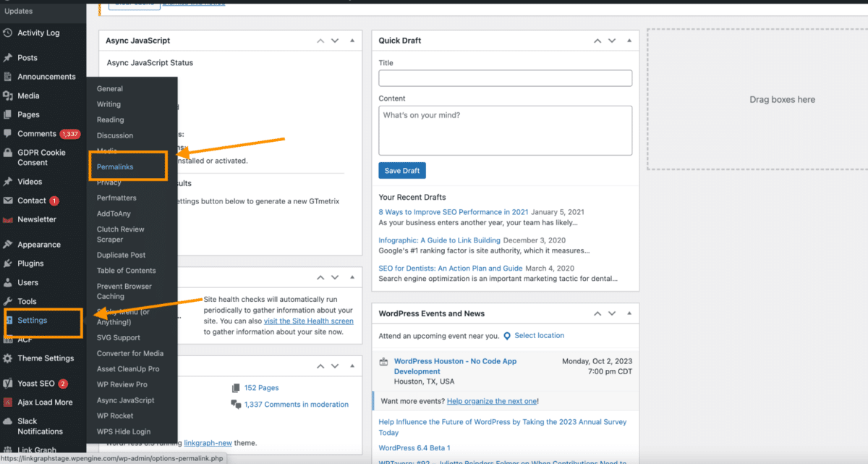Open WordPress Houston No Code App event

[456, 366]
